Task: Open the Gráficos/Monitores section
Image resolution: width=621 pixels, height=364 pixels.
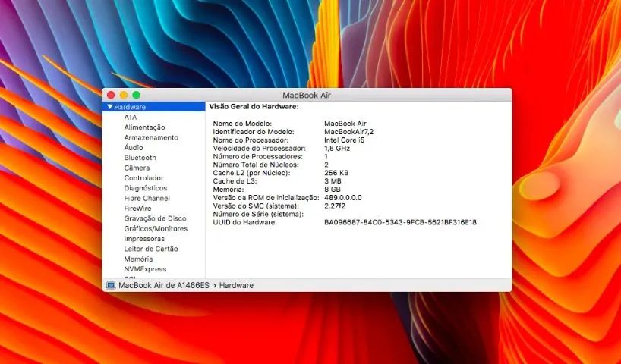Action: pos(156,229)
